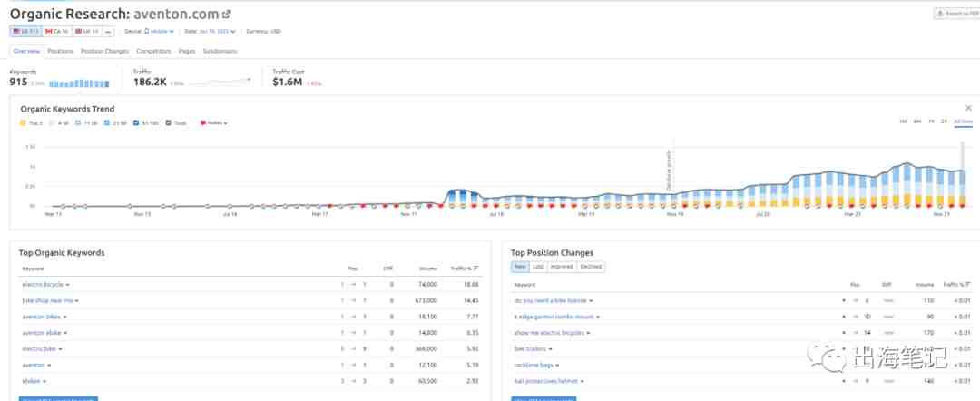The image size is (980, 401).
Task: Open do you need a bike license keyword
Action: pos(550,300)
